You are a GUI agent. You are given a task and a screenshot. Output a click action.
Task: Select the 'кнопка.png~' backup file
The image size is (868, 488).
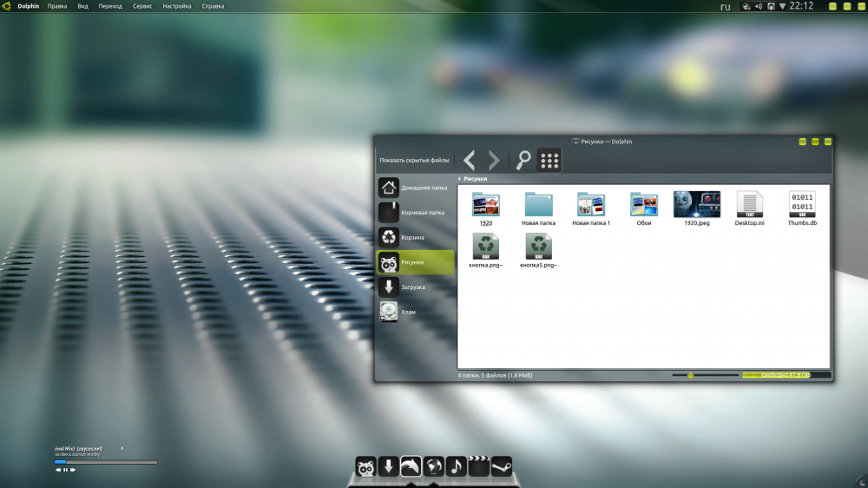[x=485, y=251]
